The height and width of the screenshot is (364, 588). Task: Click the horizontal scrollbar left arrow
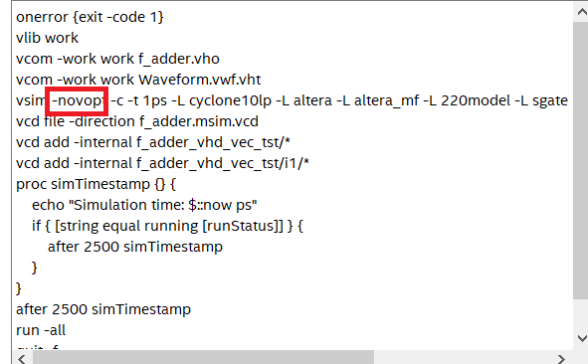point(22,359)
